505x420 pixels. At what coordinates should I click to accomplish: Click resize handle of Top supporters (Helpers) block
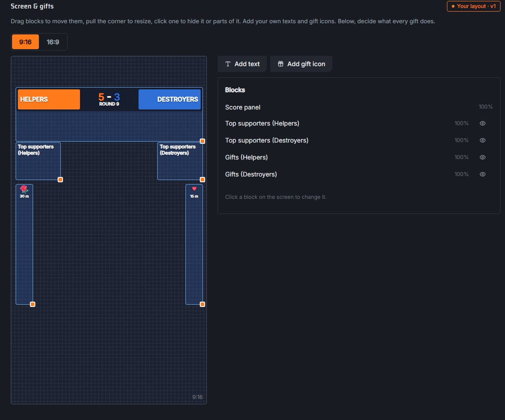(x=60, y=180)
